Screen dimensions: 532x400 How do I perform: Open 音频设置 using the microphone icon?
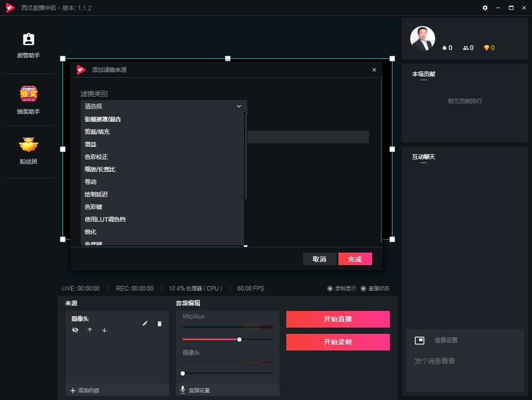click(x=183, y=390)
